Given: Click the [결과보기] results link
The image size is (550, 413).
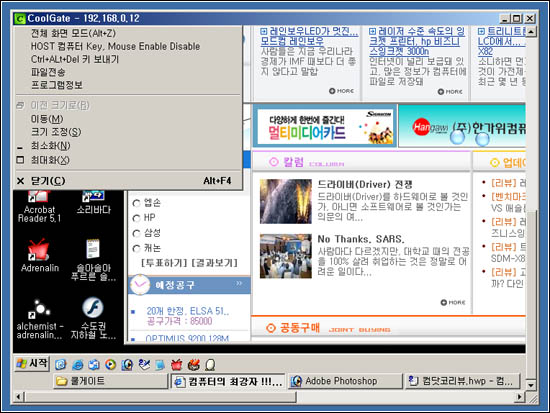Looking at the screenshot, I should click(215, 263).
